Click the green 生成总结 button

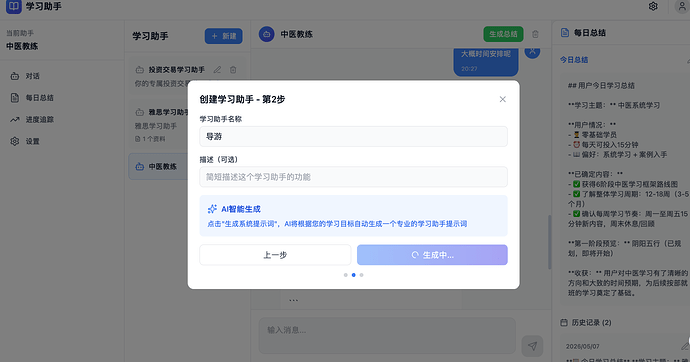click(503, 34)
